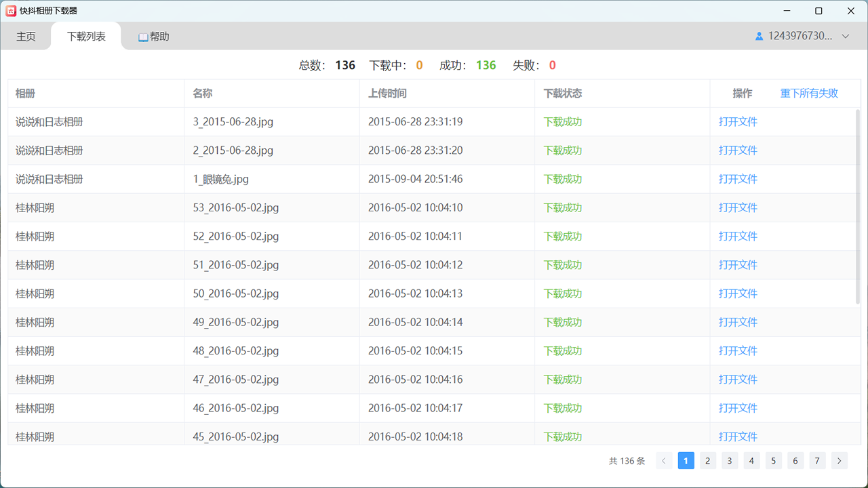Click the previous page arrow
The width and height of the screenshot is (868, 488).
pos(665,461)
